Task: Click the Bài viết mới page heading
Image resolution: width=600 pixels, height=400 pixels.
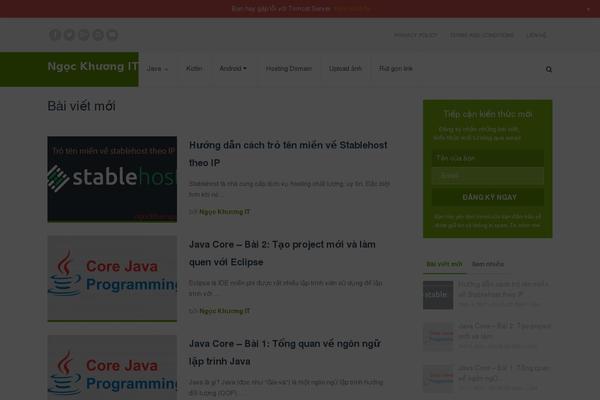Action: [82, 106]
